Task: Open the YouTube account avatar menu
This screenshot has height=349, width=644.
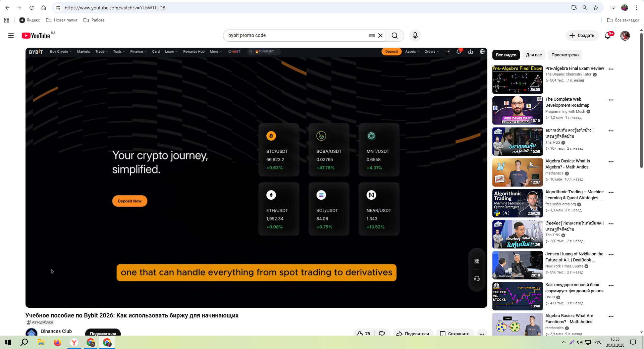Action: [x=625, y=36]
